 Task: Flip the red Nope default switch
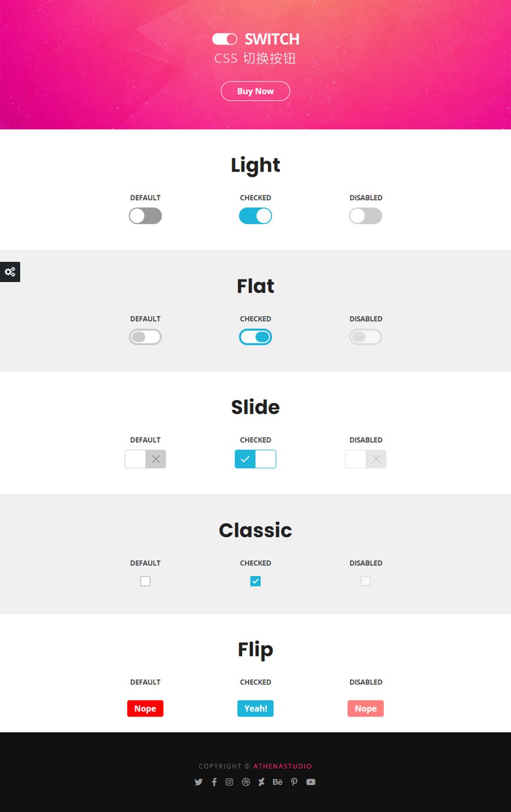145,709
